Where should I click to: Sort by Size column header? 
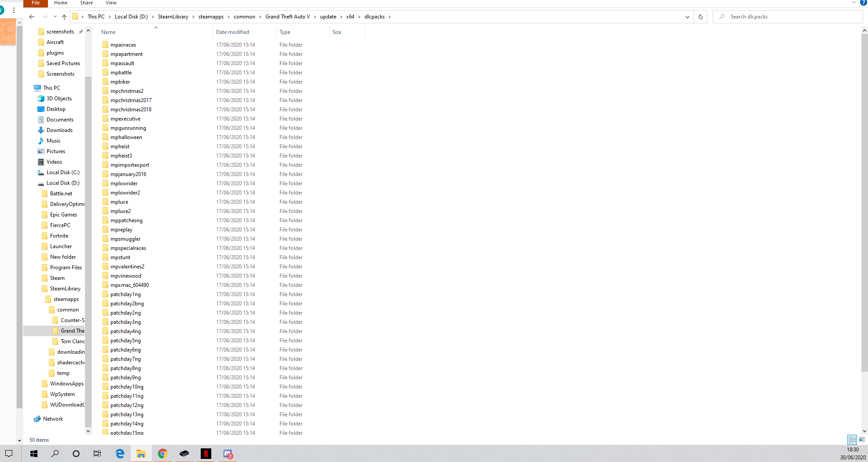point(337,32)
